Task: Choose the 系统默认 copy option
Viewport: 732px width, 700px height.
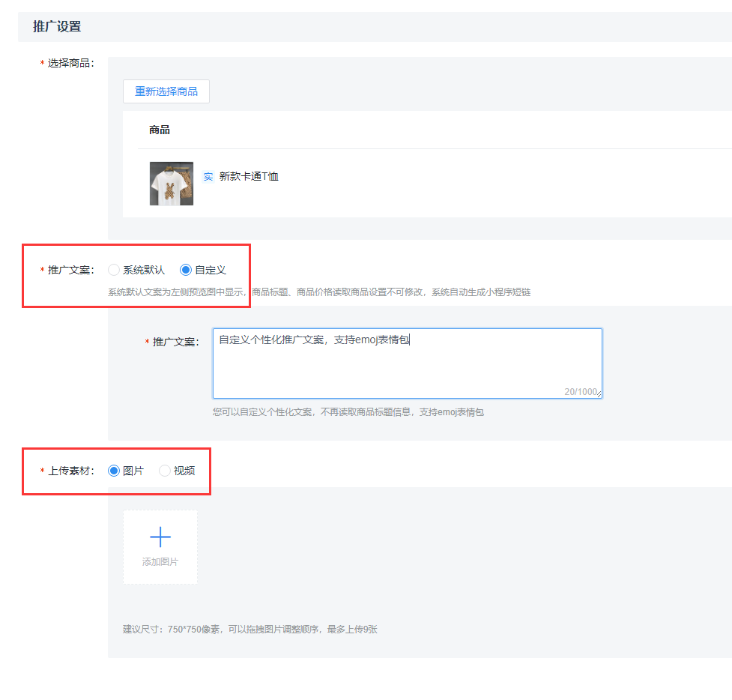Action: coord(114,270)
